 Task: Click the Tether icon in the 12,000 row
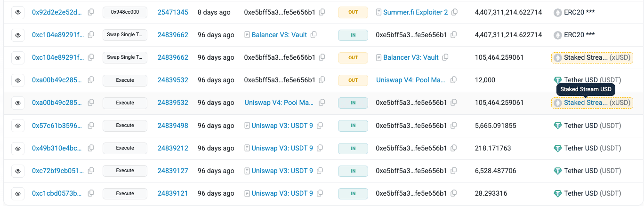click(x=558, y=80)
